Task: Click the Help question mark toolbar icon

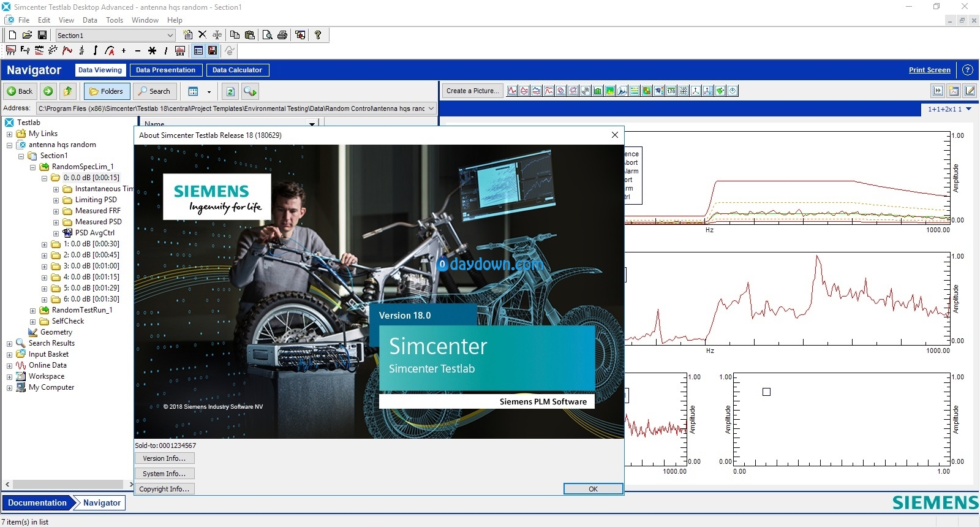Action: point(318,35)
